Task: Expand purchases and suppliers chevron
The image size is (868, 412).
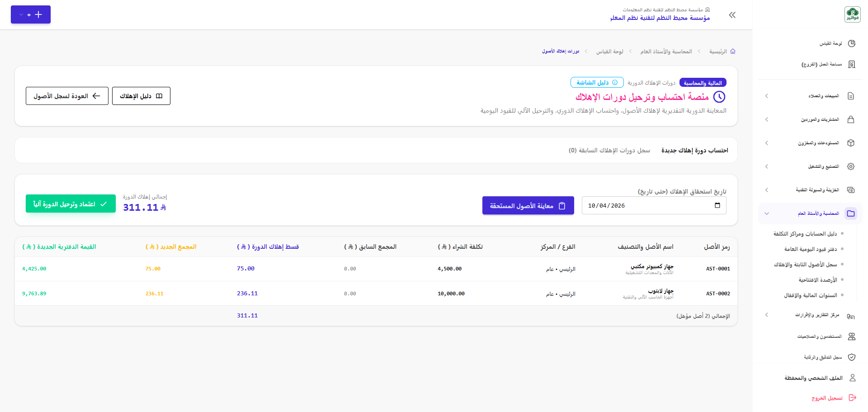Action: tap(767, 119)
